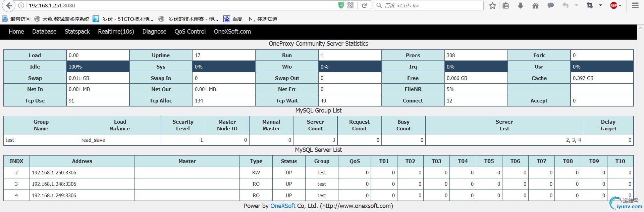
Task: Open the Statspack menu item
Action: coord(77,32)
